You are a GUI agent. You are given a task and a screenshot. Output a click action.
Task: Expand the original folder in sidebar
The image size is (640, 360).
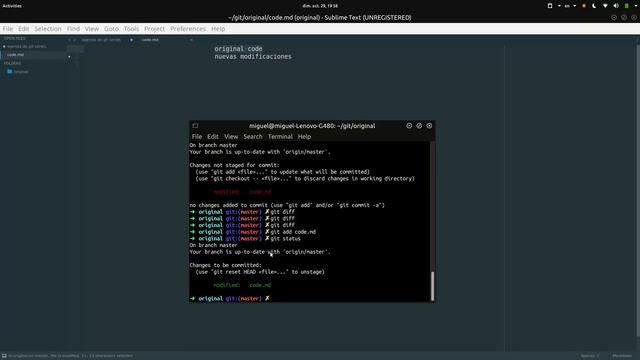(21, 72)
